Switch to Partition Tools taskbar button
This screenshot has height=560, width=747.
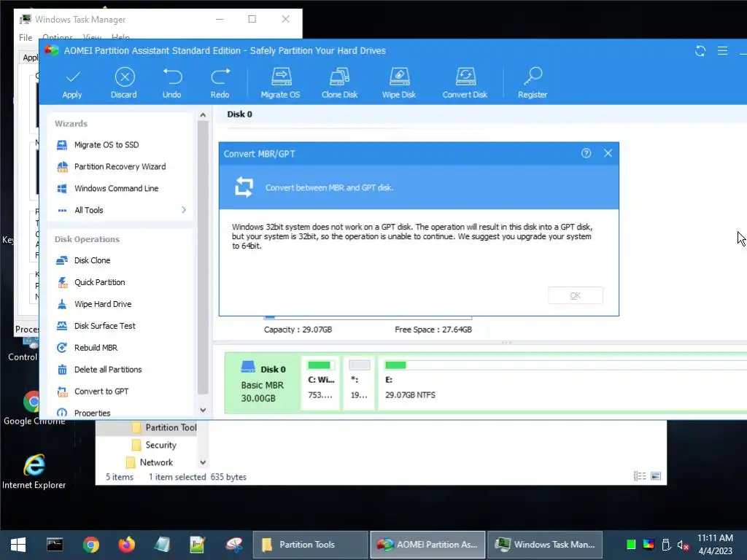[311, 545]
